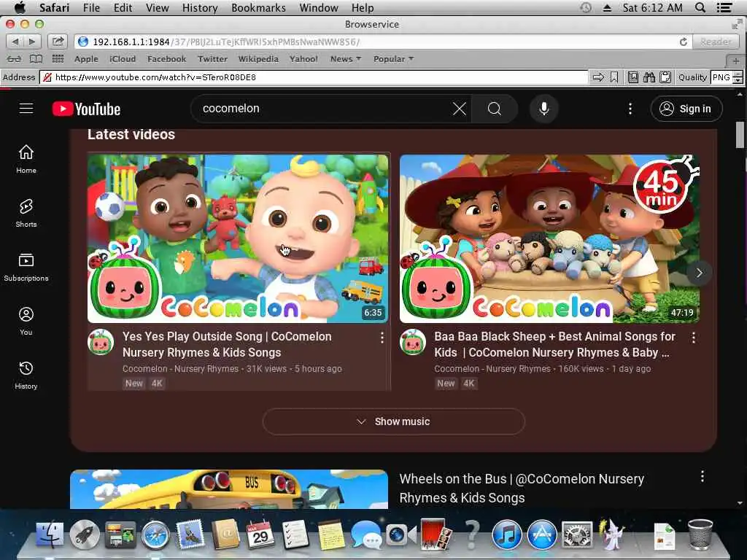This screenshot has width=747, height=560.
Task: Open Wikipedia bookmark link
Action: click(258, 59)
